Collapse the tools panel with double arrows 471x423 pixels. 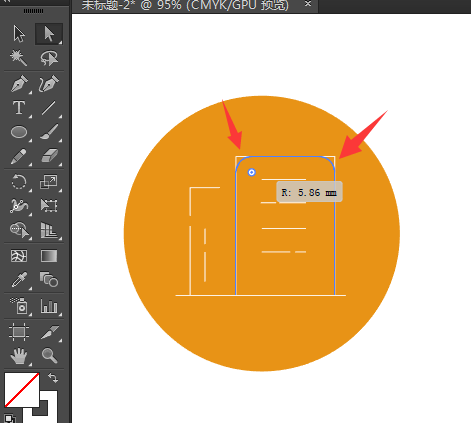[7, 1]
